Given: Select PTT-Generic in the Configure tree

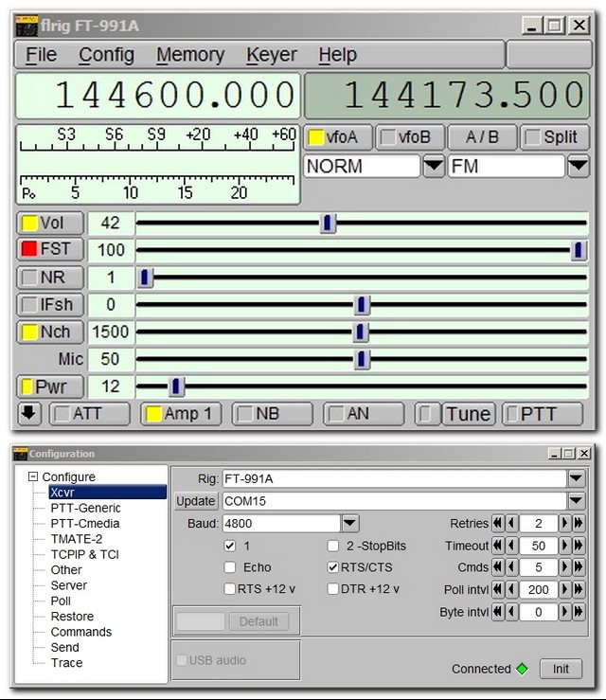Looking at the screenshot, I should pyautogui.click(x=85, y=508).
